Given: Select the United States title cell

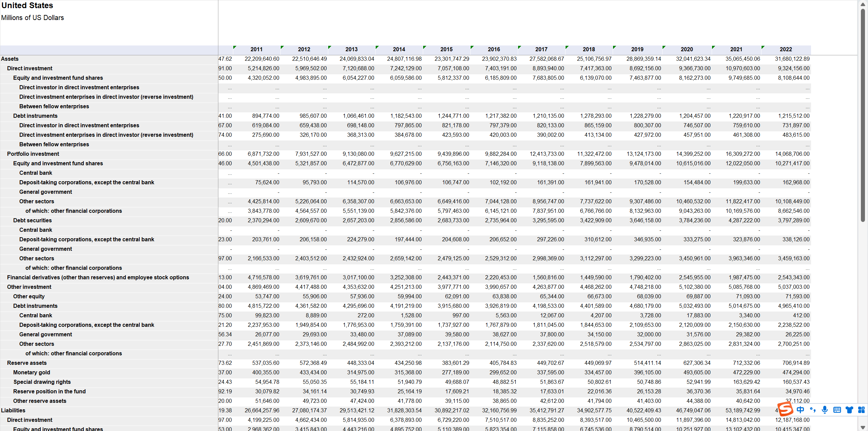Looking at the screenshot, I should [27, 5].
